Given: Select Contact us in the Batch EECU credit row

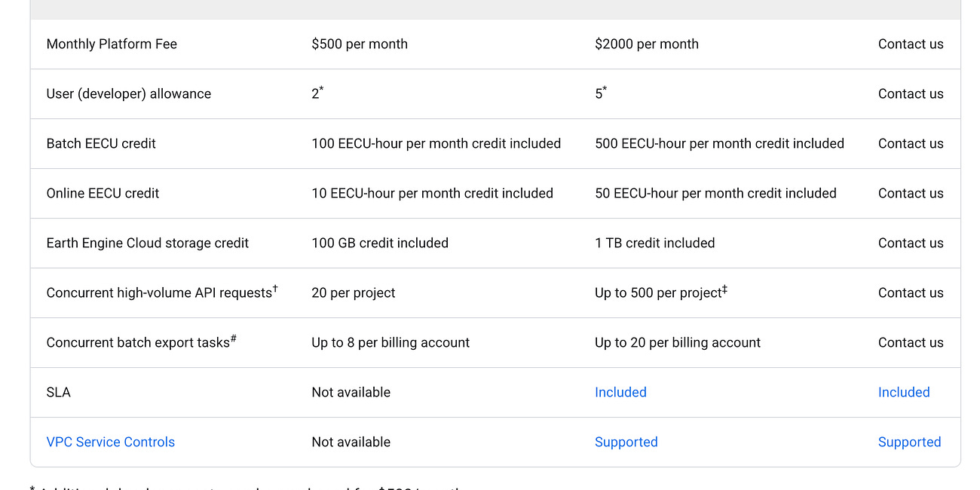Looking at the screenshot, I should coord(911,143).
